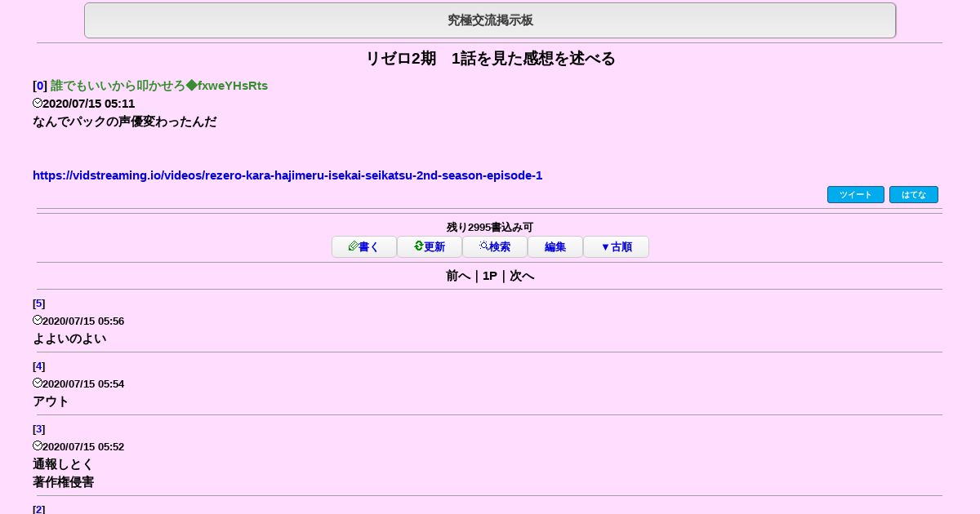
Task: Select the text なんでパックの声優変わったんだ
Action: click(x=125, y=122)
